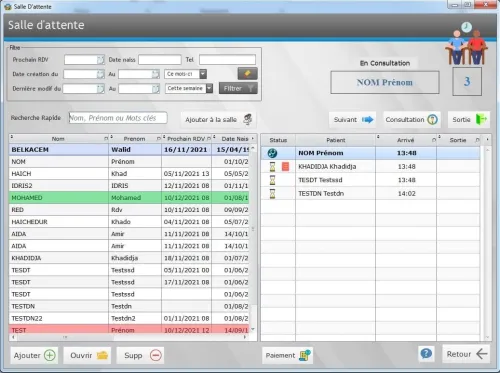Select the HAICHEDUR patient row

129,222
